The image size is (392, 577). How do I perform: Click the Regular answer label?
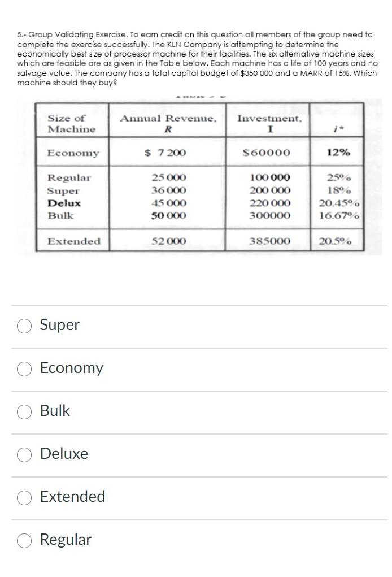65,540
